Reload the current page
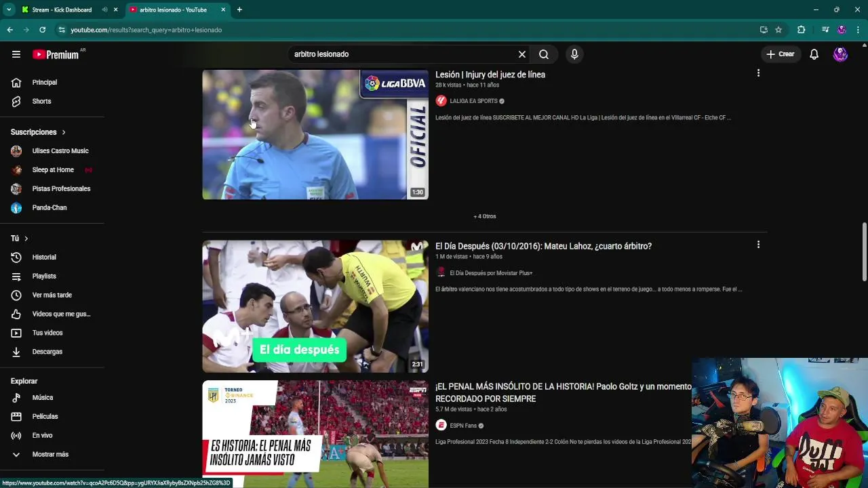 pos(42,30)
